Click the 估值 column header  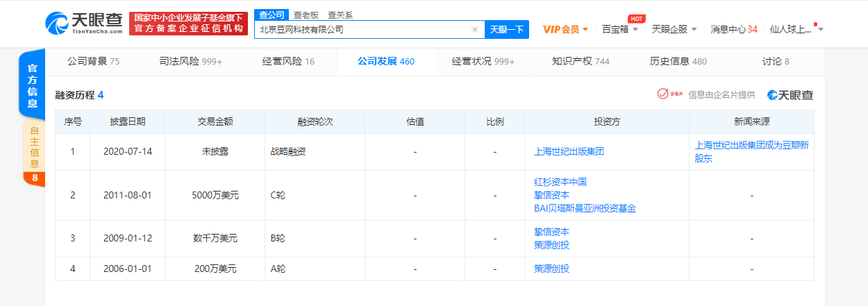click(x=415, y=121)
